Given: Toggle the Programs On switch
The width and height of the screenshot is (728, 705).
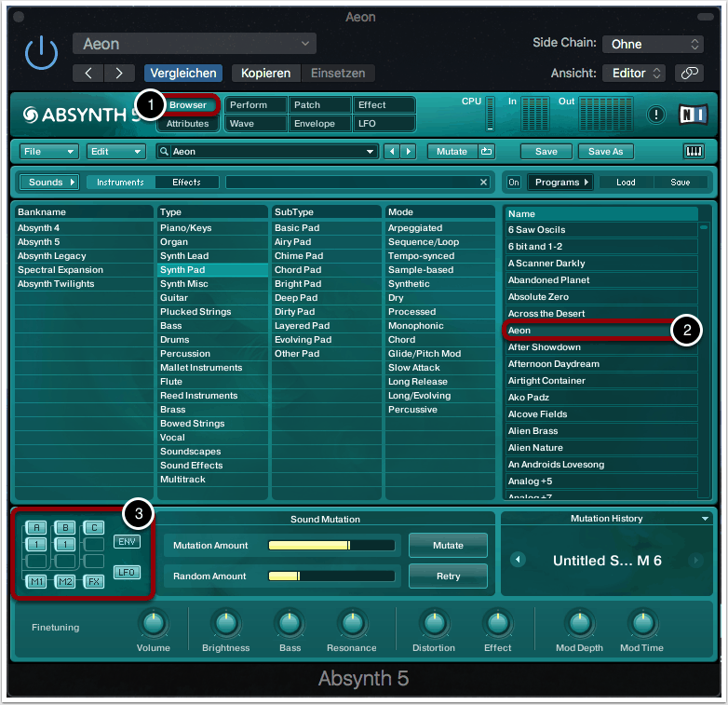Looking at the screenshot, I should pos(513,183).
